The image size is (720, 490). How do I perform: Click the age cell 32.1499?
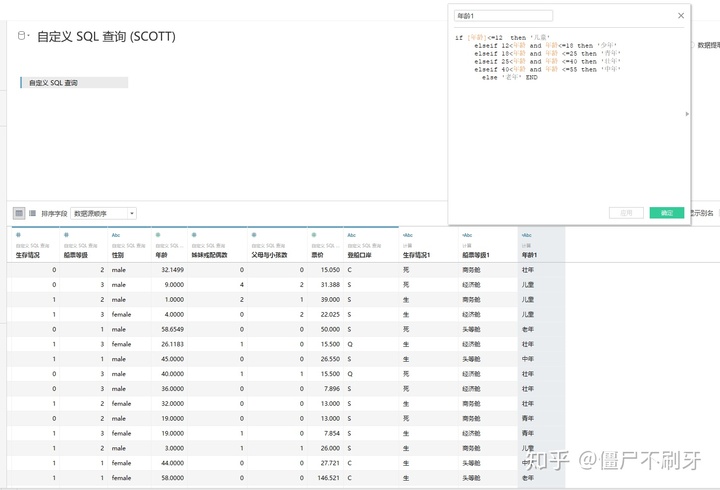(x=172, y=270)
